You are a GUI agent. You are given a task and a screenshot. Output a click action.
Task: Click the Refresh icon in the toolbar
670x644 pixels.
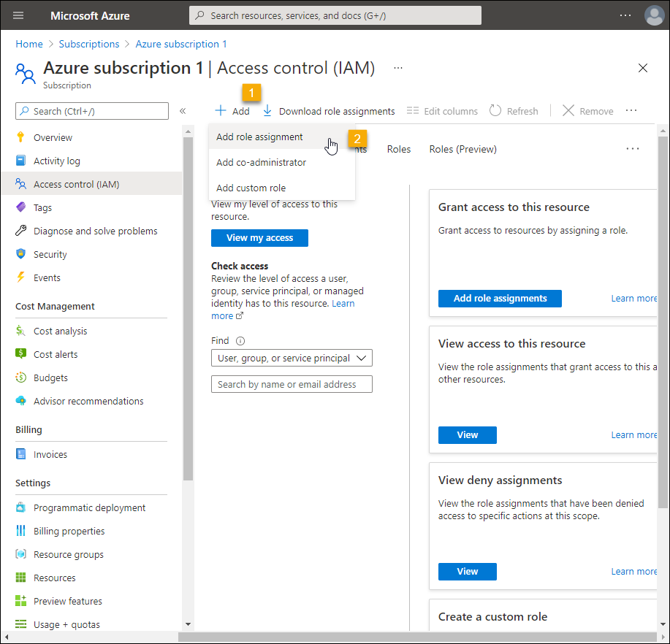[x=495, y=111]
